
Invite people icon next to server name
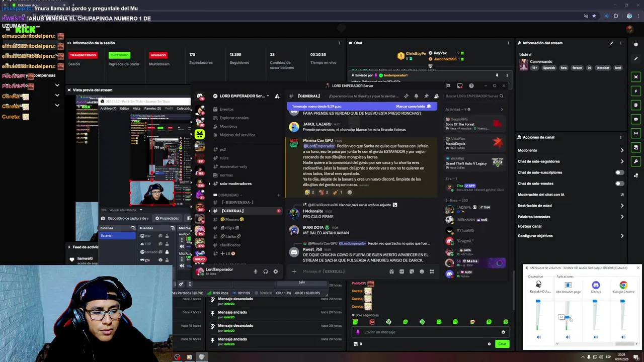click(277, 96)
